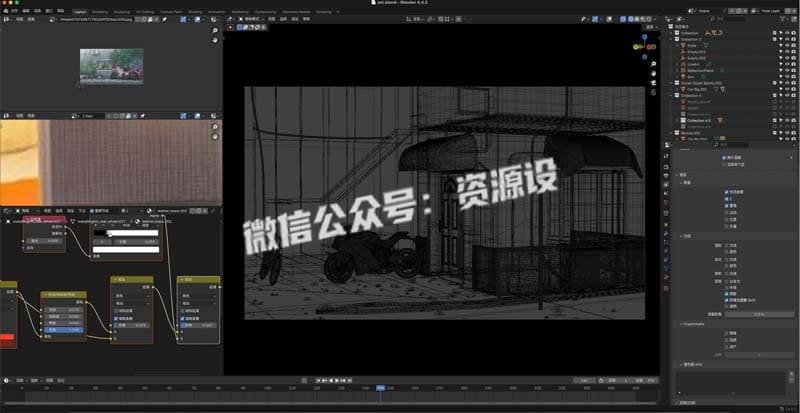Toggle checked clamp checkbox in rightmost Mix node
This screenshot has width=800, height=413.
click(183, 318)
